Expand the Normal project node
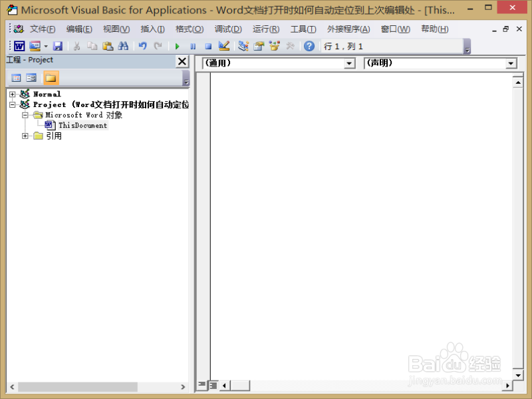This screenshot has width=532, height=399. [x=12, y=94]
